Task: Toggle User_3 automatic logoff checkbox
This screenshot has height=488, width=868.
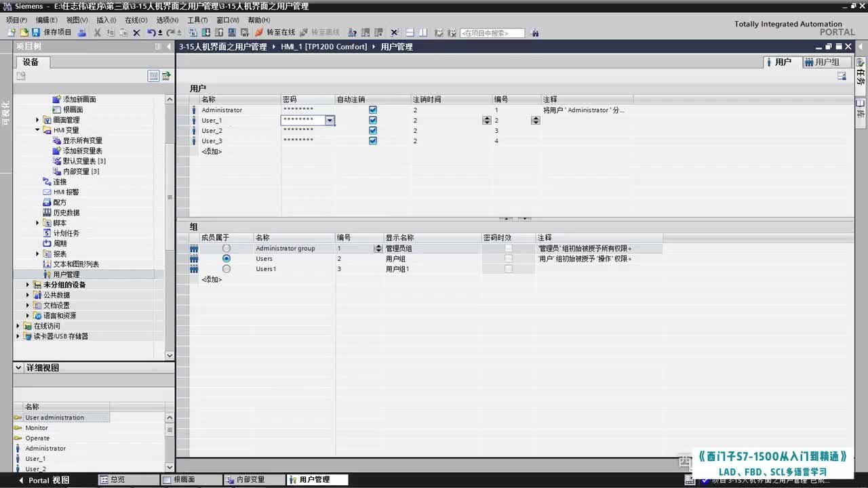Action: pyautogui.click(x=373, y=141)
